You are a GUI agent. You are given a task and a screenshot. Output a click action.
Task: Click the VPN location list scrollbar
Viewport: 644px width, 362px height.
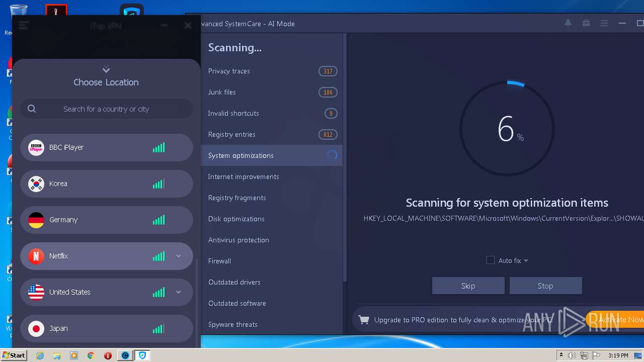pos(197,304)
